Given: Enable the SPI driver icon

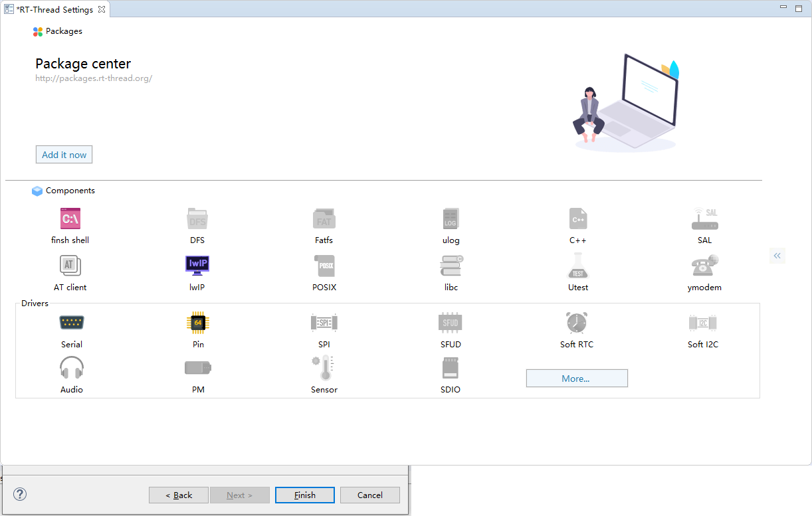Looking at the screenshot, I should pyautogui.click(x=324, y=323).
